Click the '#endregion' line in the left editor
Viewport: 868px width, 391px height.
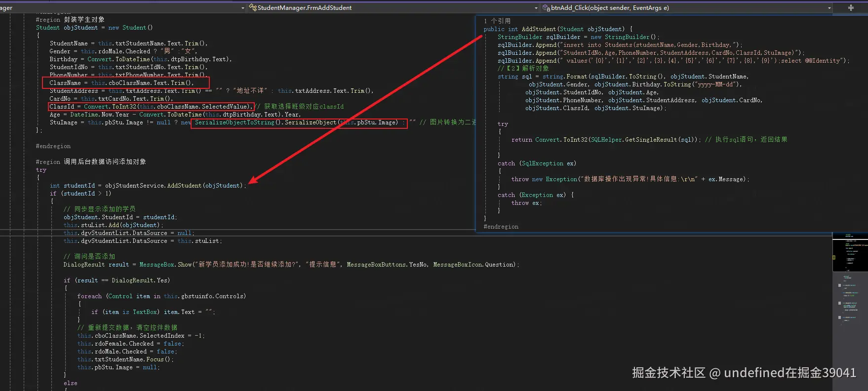[53, 146]
